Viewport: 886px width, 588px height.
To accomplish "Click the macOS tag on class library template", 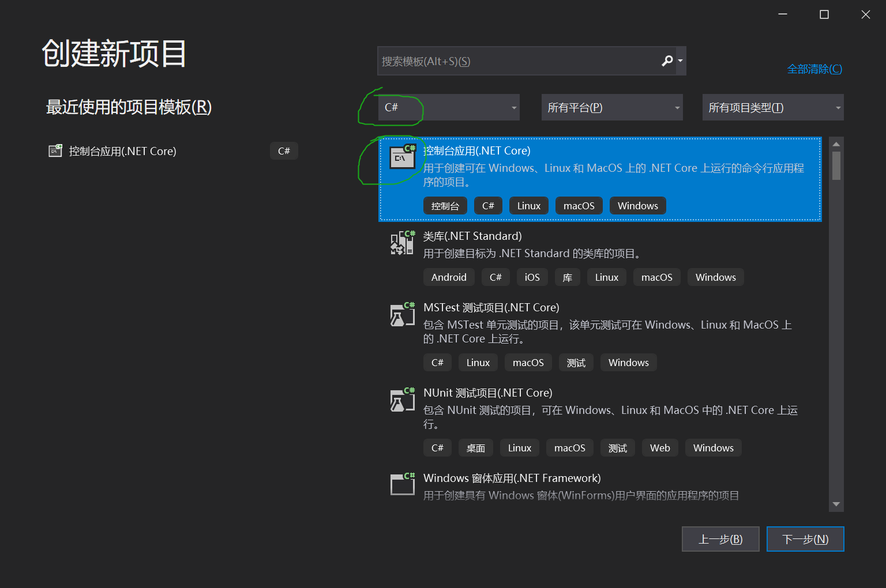I will [x=657, y=277].
